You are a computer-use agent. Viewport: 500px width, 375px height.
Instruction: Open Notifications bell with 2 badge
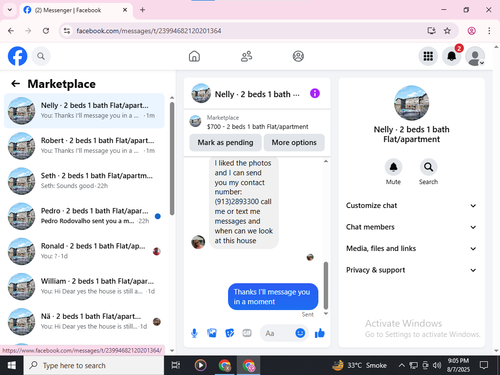tap(452, 56)
